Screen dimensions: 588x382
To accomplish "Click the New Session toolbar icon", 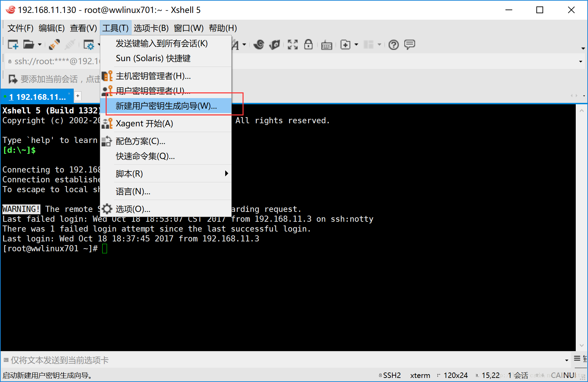I will (x=13, y=44).
